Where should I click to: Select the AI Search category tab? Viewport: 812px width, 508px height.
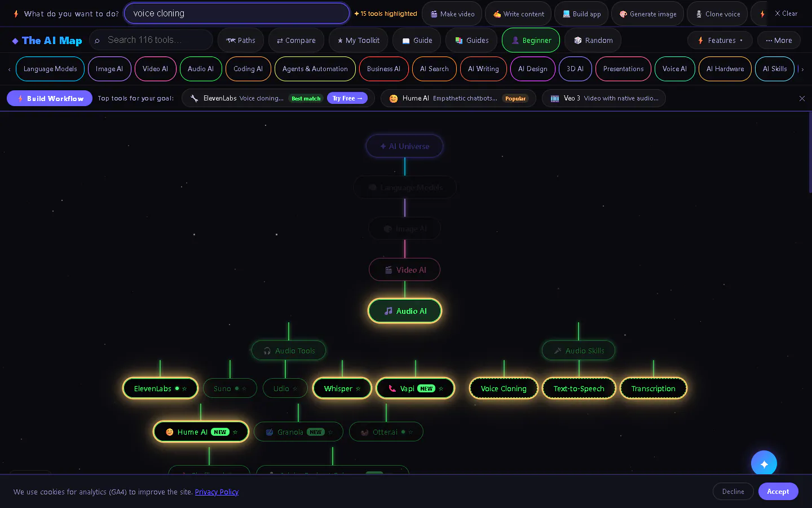[434, 69]
